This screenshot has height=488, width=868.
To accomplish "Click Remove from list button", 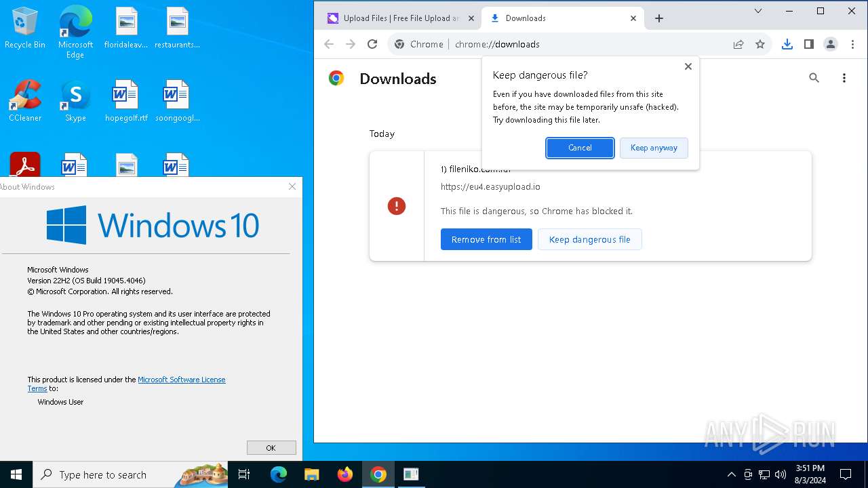I will coord(486,239).
